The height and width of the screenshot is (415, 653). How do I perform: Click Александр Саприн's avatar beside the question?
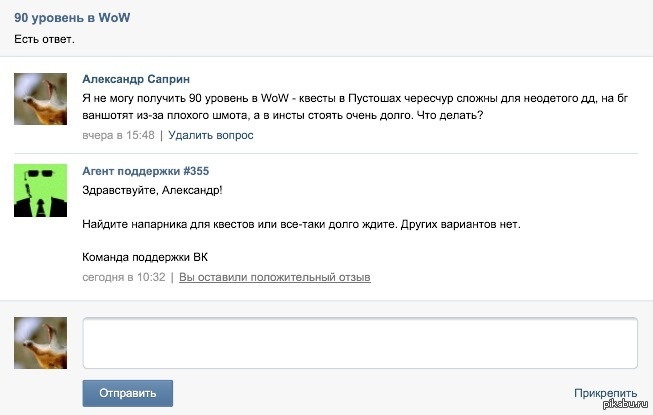coord(40,98)
